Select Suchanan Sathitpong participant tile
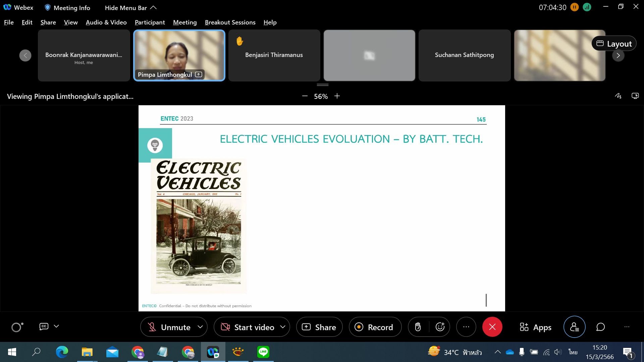Screen dimensions: 644x362 [464, 56]
